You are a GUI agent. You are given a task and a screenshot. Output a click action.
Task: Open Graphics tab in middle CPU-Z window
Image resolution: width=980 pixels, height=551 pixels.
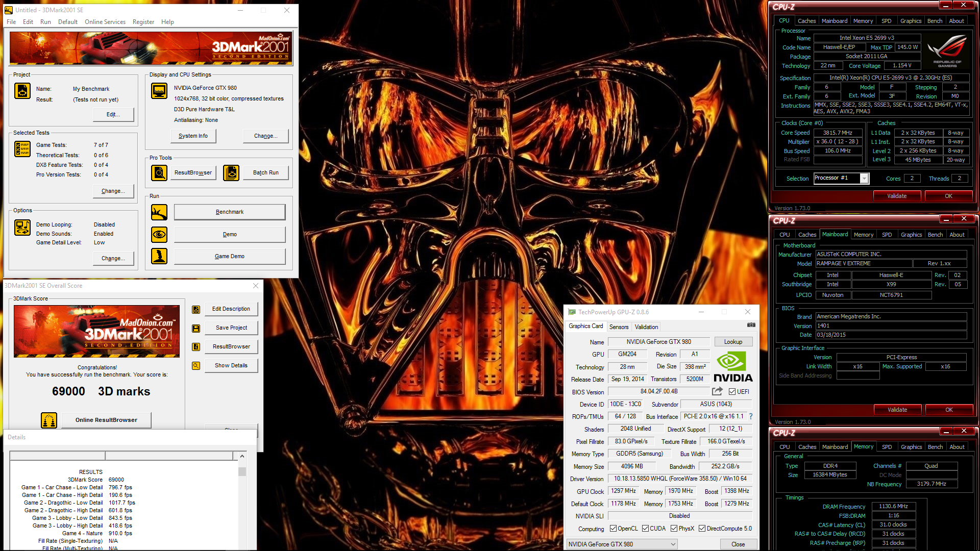click(x=911, y=235)
